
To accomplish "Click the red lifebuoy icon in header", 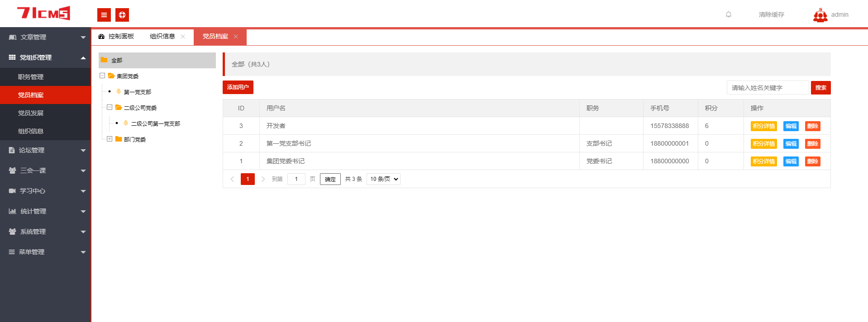I will 122,15.
